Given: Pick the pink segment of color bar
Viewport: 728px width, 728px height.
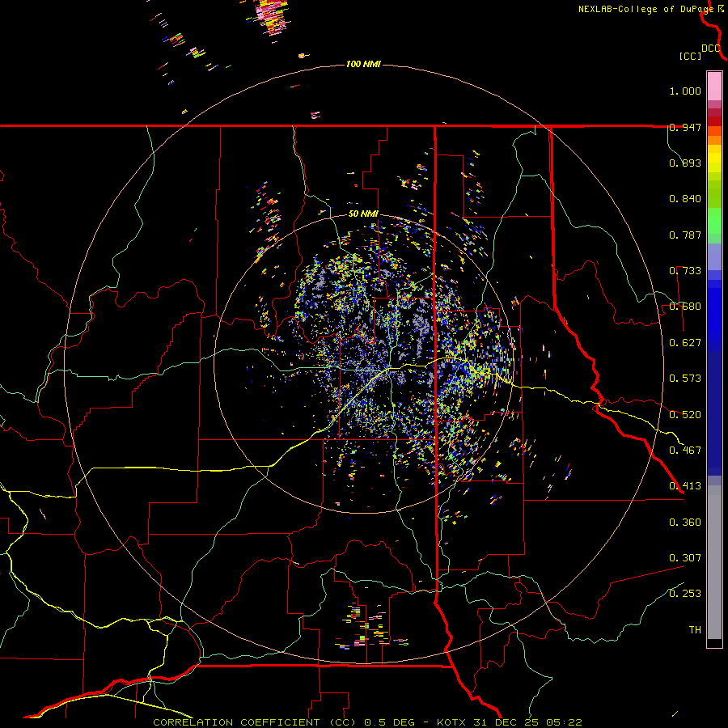Looking at the screenshot, I should pyautogui.click(x=714, y=87).
